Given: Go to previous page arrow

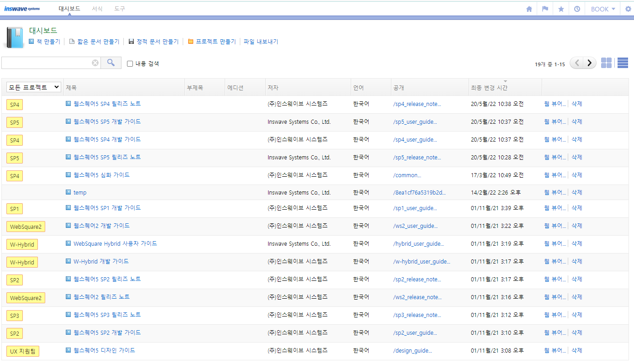Looking at the screenshot, I should [x=576, y=63].
